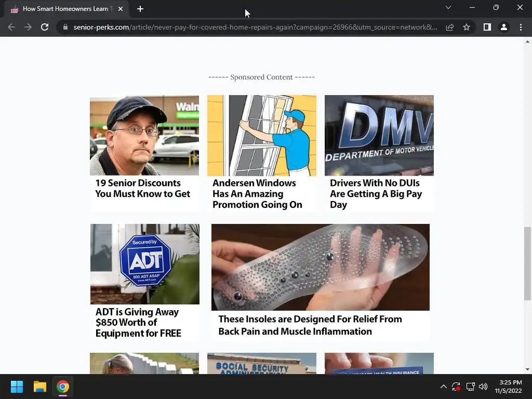Bookmark this page with star icon

[467, 27]
